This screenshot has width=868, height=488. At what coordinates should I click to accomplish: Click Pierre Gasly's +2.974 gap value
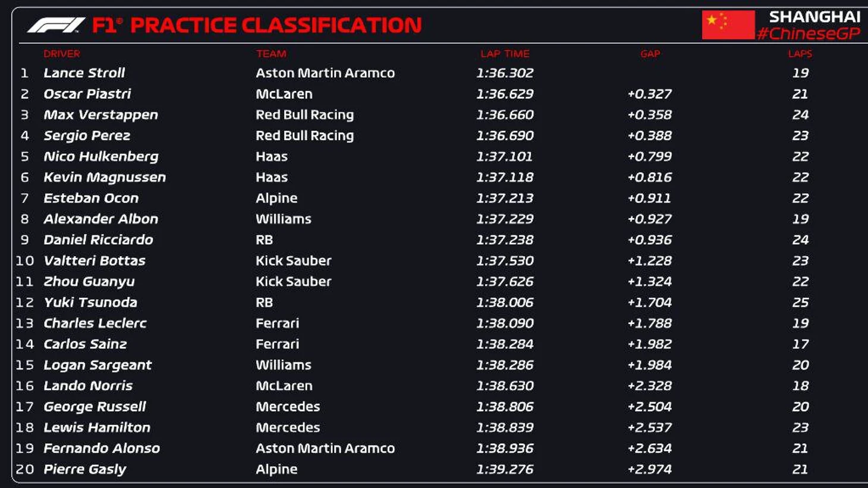[649, 469]
